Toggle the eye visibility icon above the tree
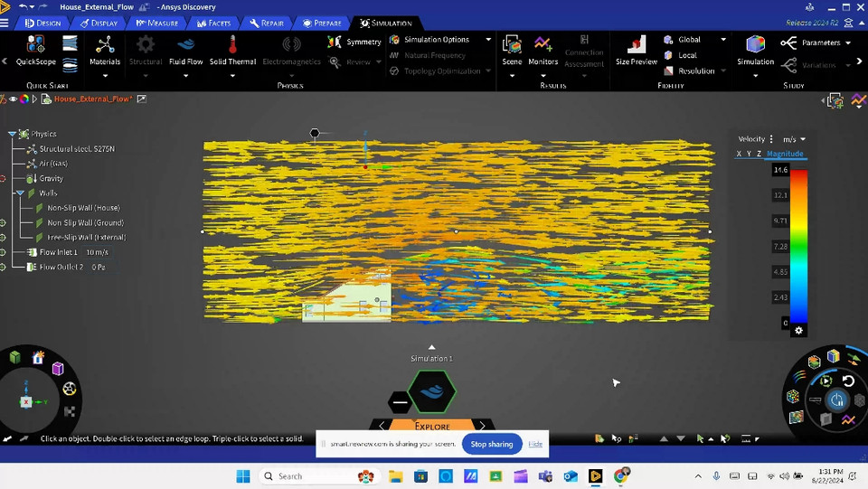This screenshot has width=868, height=489. pyautogui.click(x=13, y=99)
